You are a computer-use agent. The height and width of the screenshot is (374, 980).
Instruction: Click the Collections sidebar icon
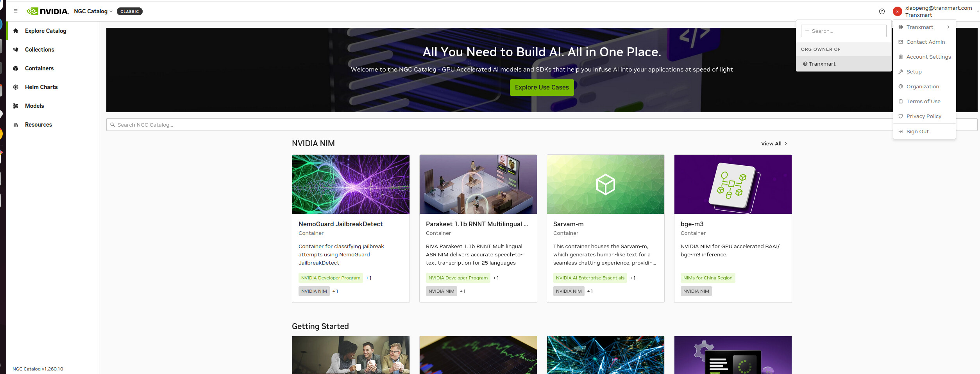pyautogui.click(x=16, y=50)
